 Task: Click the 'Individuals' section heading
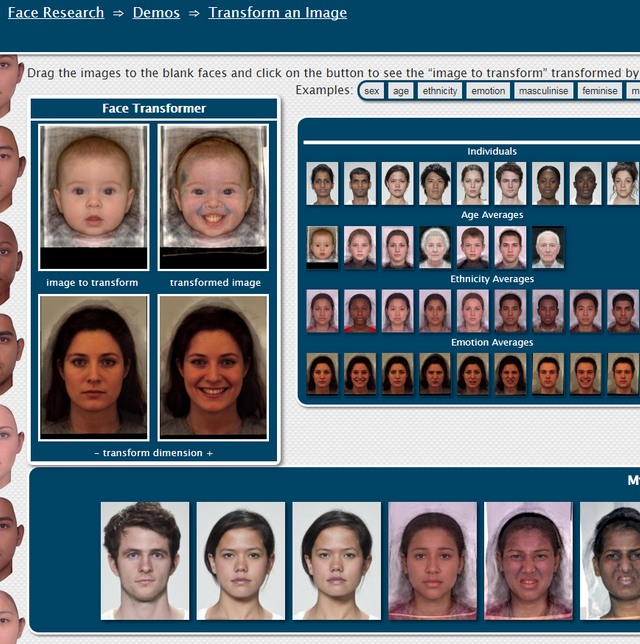click(x=492, y=151)
